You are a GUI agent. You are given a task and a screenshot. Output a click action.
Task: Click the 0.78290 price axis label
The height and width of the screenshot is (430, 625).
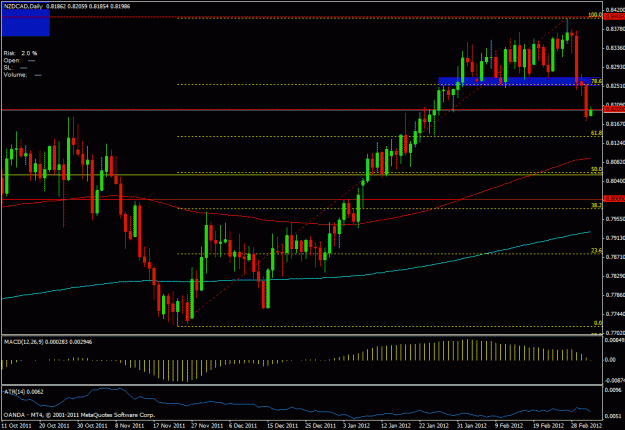tap(615, 276)
